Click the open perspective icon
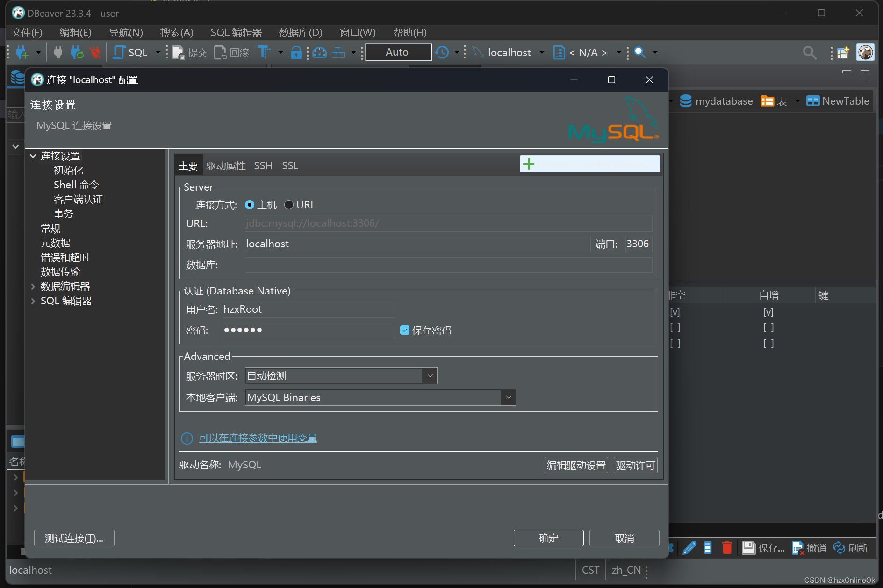The image size is (883, 588). pos(843,52)
